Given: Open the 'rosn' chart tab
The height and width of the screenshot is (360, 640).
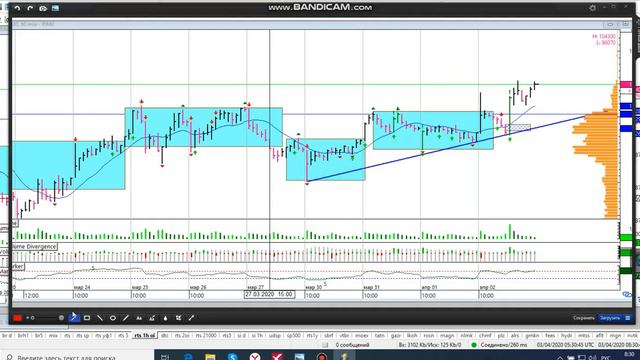Looking at the screenshot, I should pos(429,336).
